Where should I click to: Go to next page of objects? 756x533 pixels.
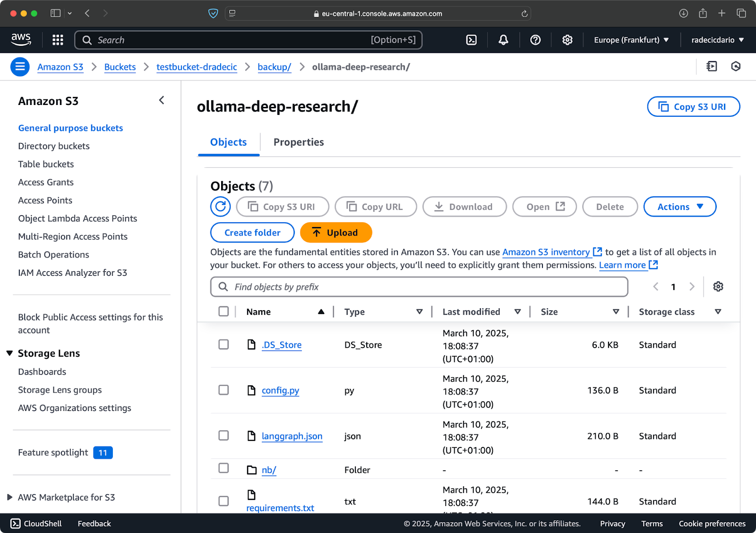[x=692, y=287]
